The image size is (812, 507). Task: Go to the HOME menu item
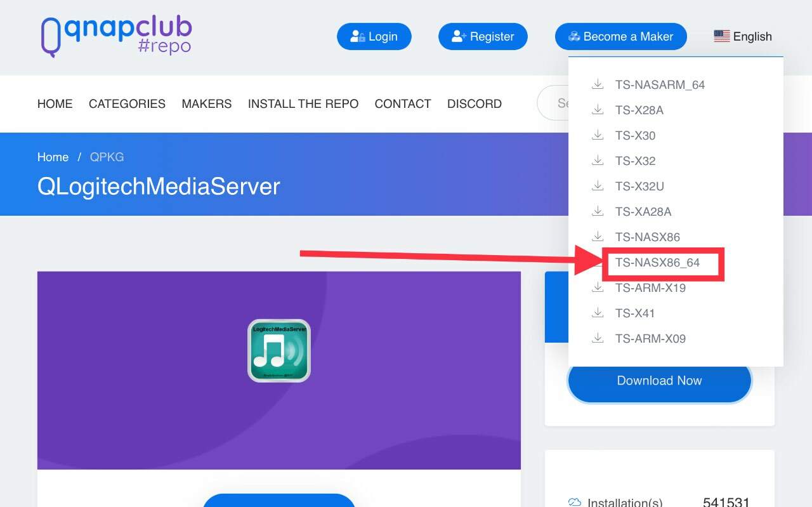point(55,104)
